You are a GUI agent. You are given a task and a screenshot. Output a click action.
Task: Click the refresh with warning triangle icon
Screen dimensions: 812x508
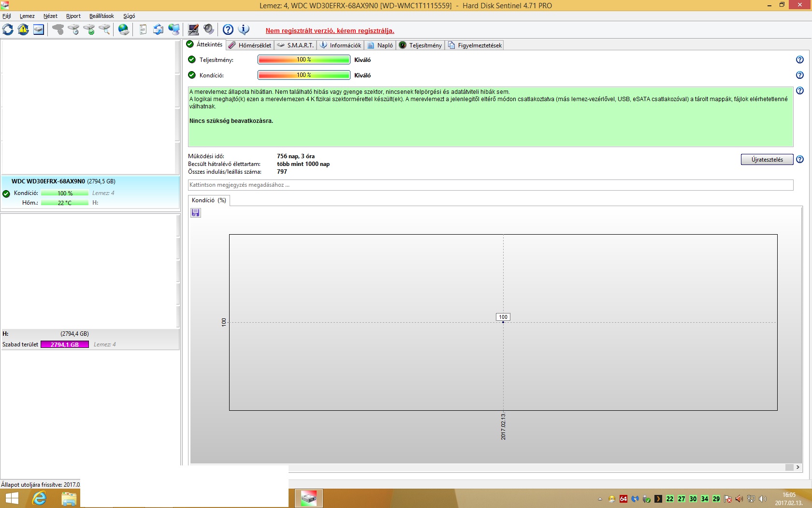coord(23,30)
